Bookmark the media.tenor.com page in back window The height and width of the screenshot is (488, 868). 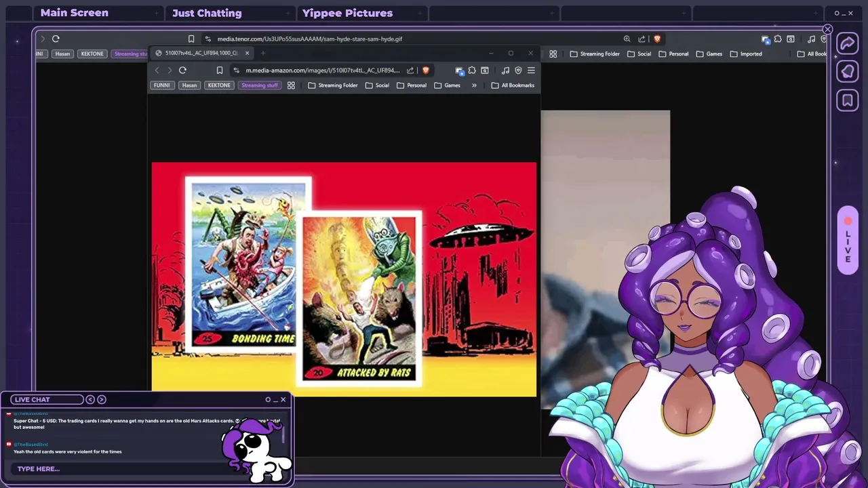pos(191,39)
